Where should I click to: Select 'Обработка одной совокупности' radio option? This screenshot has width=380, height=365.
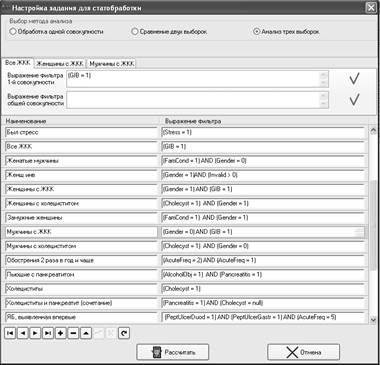coord(57,32)
